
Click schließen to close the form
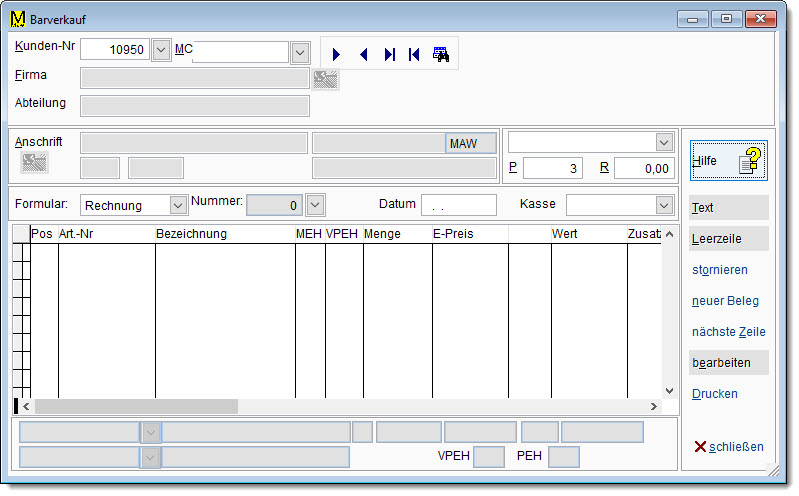pyautogui.click(x=728, y=447)
